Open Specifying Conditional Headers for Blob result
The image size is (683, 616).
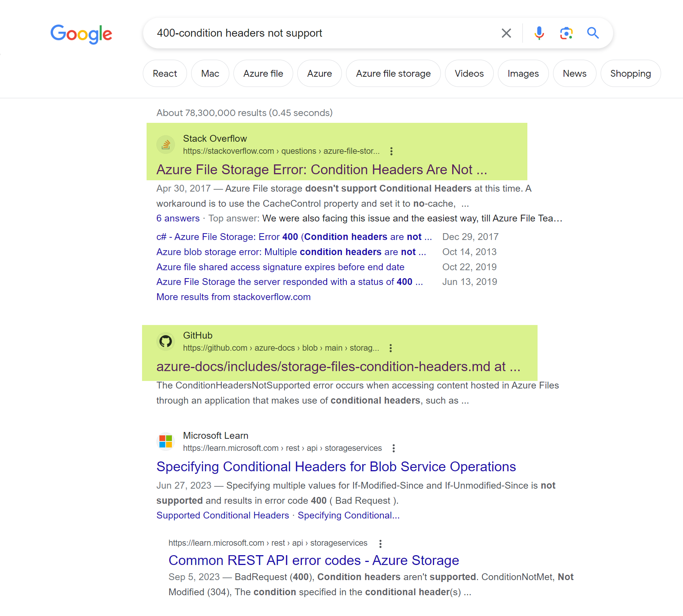point(336,467)
